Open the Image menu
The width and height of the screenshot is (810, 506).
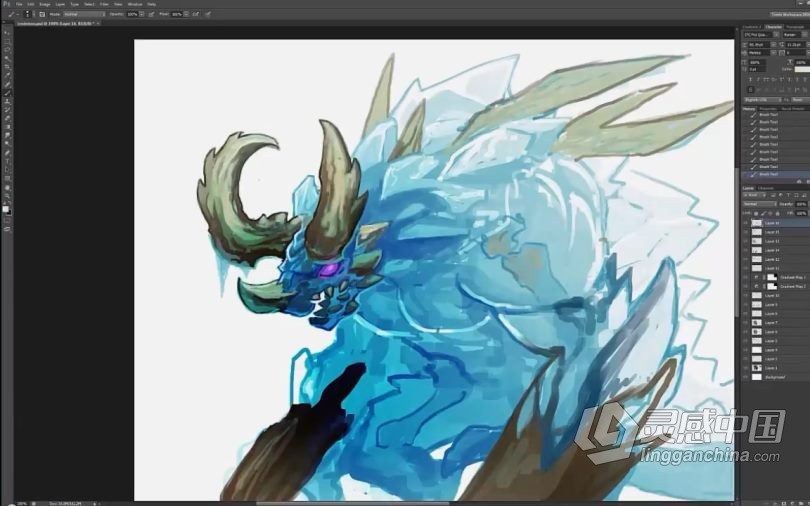point(45,4)
